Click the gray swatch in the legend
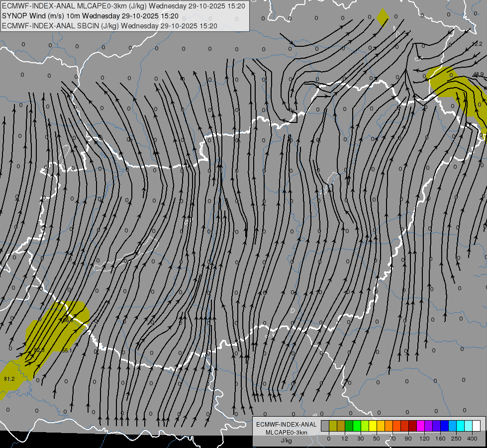This screenshot has height=448, width=487. [325, 426]
